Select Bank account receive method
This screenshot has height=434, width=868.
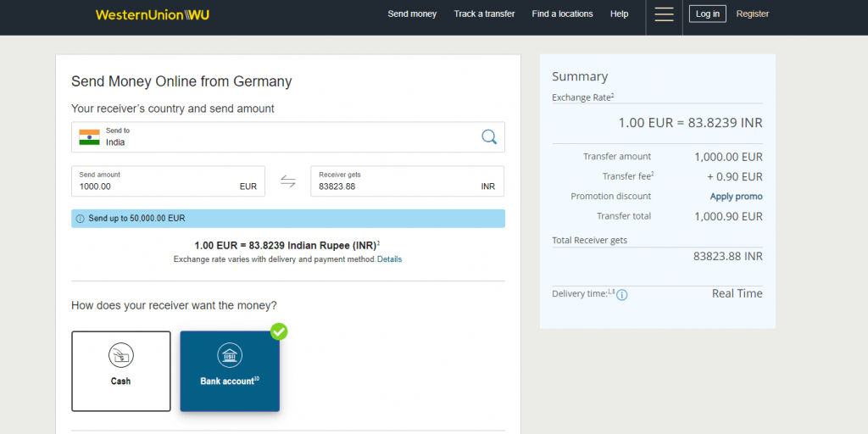(230, 371)
